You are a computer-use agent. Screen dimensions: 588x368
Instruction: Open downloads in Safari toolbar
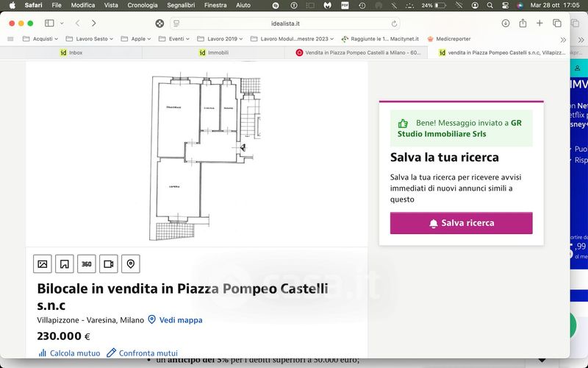[x=506, y=24]
